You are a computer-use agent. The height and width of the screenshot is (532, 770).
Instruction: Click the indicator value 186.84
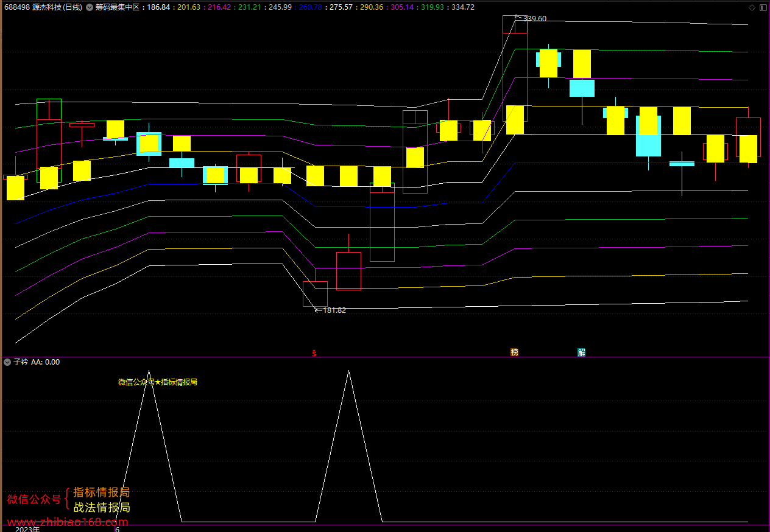159,7
